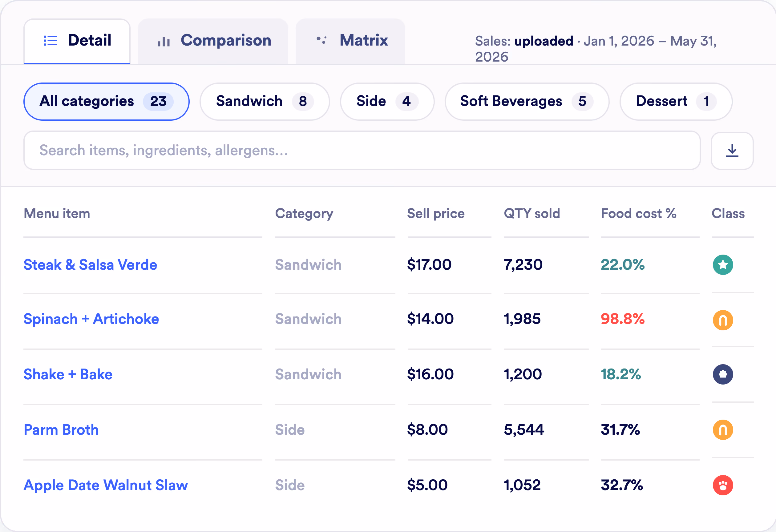Click the $5.00 sell price cell
The image size is (776, 532).
click(x=427, y=485)
